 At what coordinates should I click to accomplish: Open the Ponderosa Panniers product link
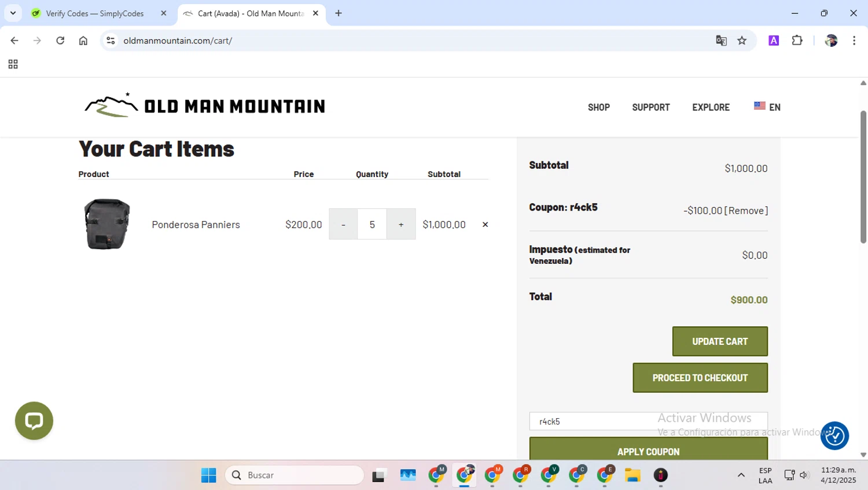[196, 224]
